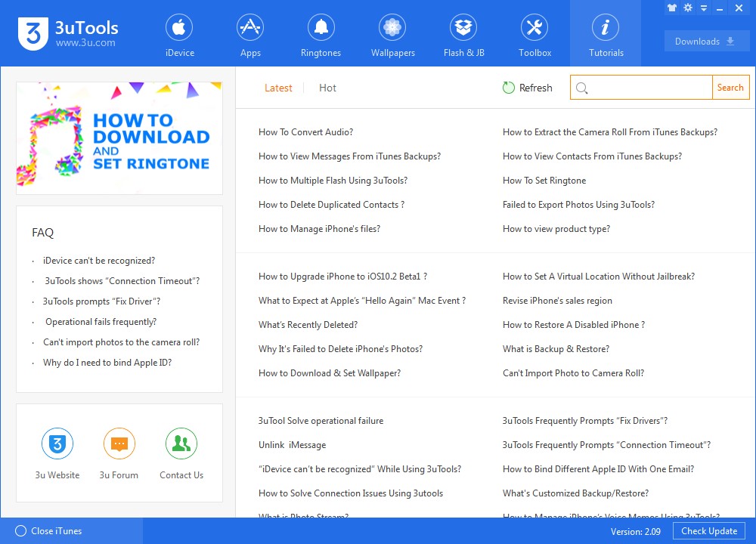
Task: Open FAQ '3uTools prompts Fix Driver?'
Action: tap(102, 301)
